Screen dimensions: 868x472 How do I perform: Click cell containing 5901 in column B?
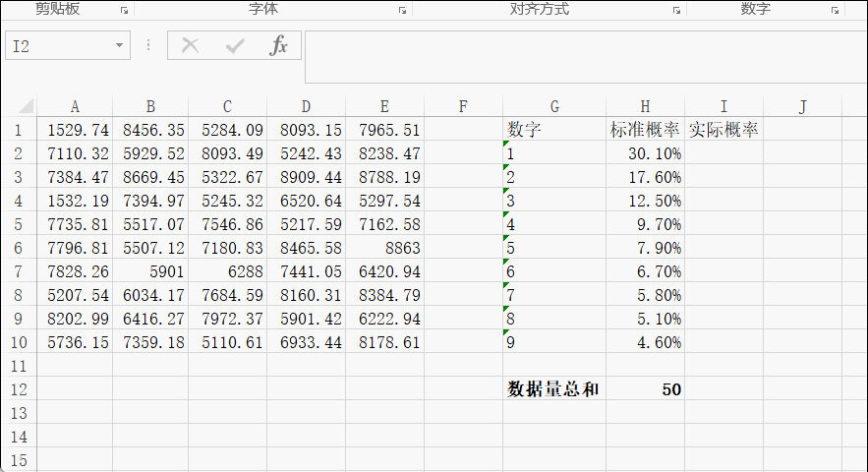click(x=150, y=271)
